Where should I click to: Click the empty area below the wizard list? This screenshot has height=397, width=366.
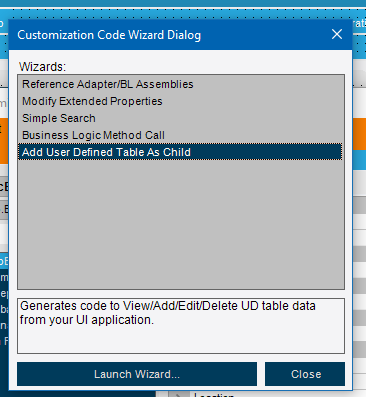[x=181, y=223]
